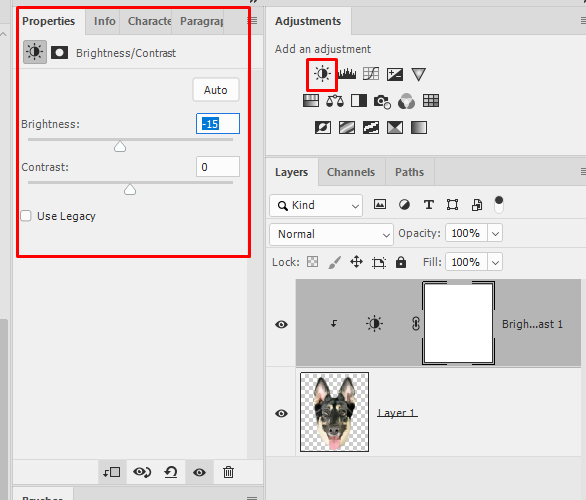
Task: Add a Levels adjustment
Action: (x=347, y=74)
